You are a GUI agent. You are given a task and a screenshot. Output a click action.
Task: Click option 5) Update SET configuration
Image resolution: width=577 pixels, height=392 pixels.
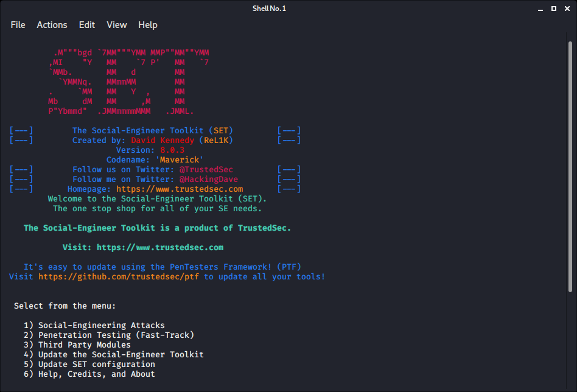(x=89, y=365)
